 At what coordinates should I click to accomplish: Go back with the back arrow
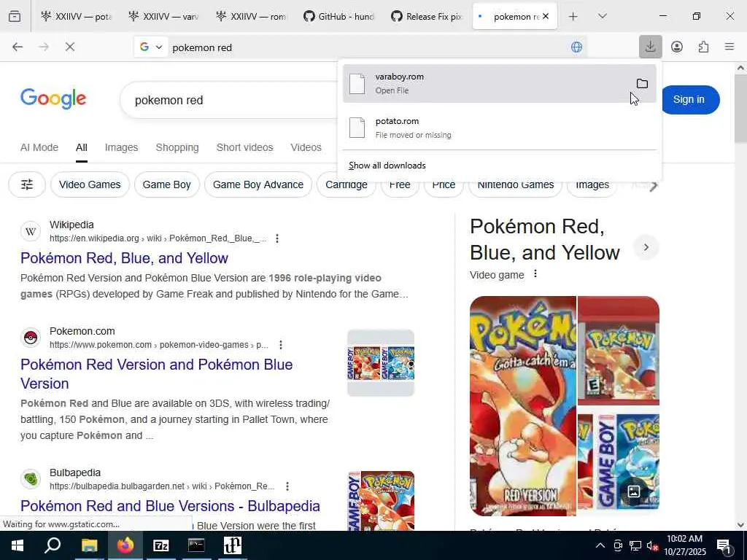point(18,47)
